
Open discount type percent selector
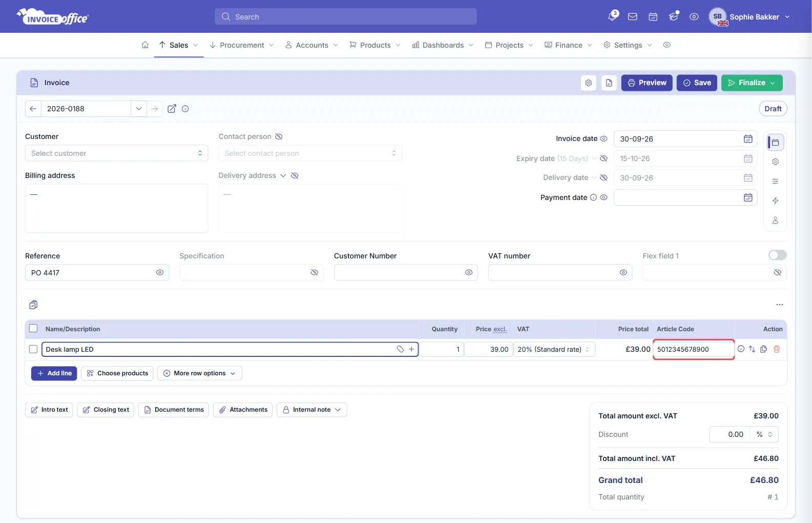(x=764, y=434)
